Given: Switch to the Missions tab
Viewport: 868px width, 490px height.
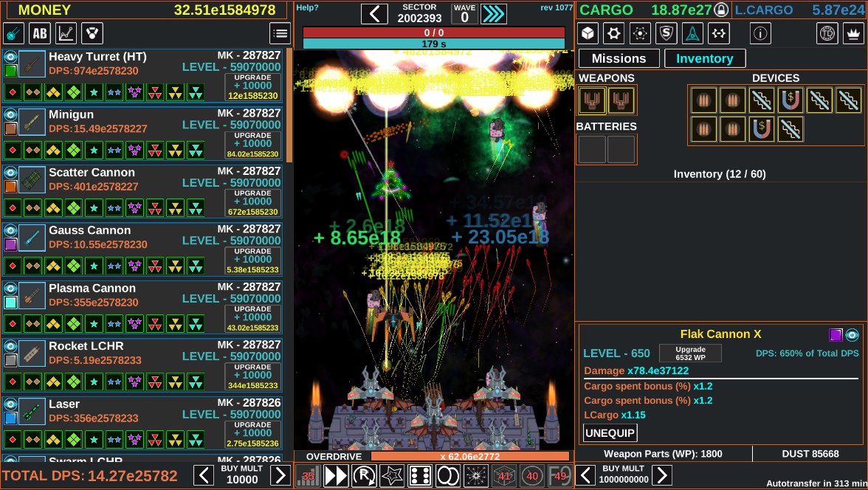Looking at the screenshot, I should 619,58.
